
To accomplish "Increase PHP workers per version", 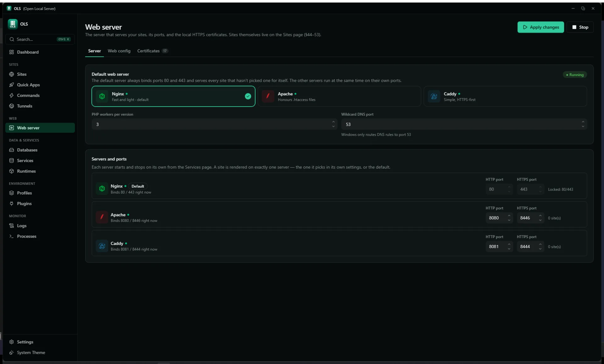I will pos(333,122).
